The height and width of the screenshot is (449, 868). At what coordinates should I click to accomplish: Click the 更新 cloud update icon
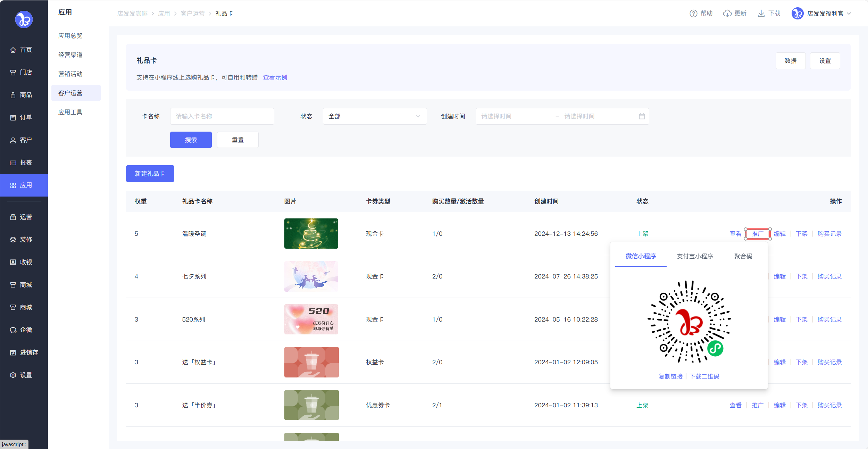[727, 14]
